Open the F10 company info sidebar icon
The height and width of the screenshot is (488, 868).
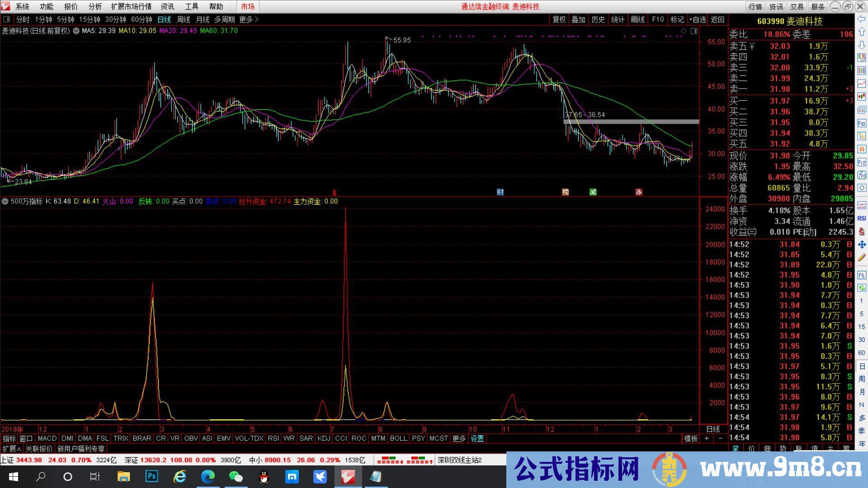[862, 123]
